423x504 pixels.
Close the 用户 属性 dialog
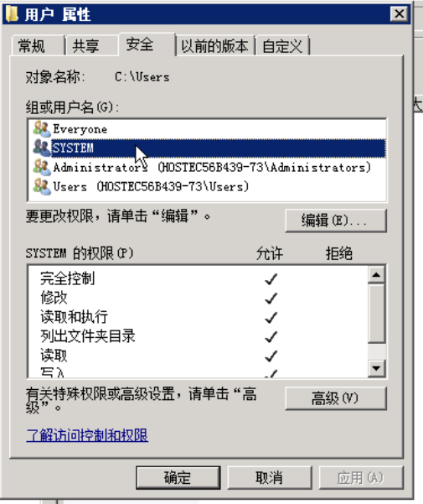click(399, 13)
